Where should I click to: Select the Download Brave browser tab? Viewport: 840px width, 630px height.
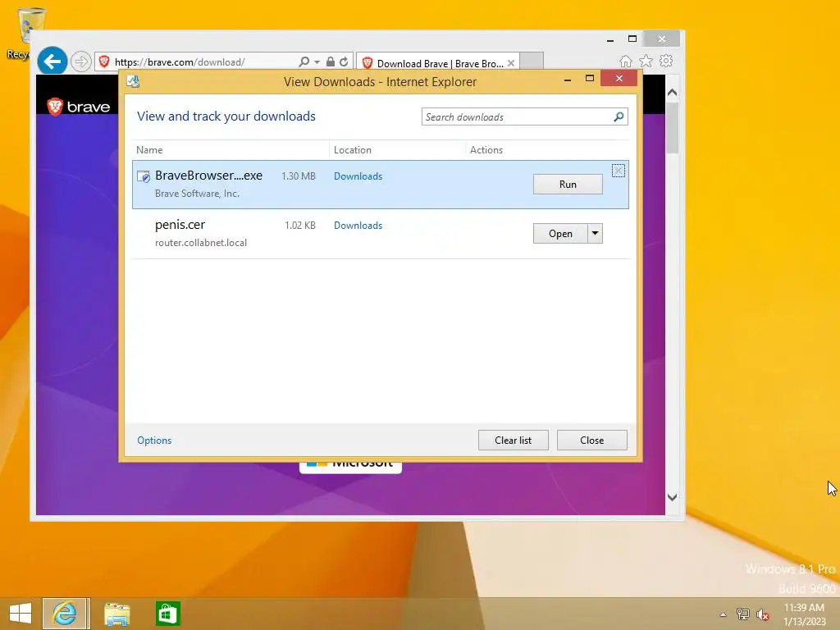pos(438,63)
